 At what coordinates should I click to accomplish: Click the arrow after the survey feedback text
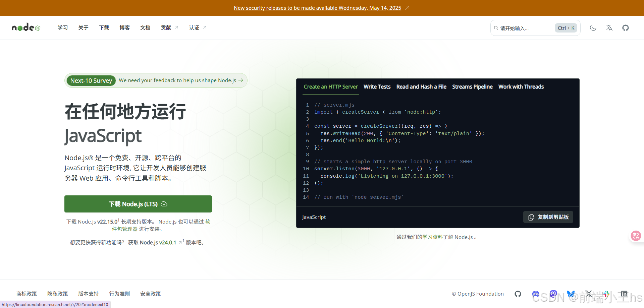pyautogui.click(x=241, y=80)
